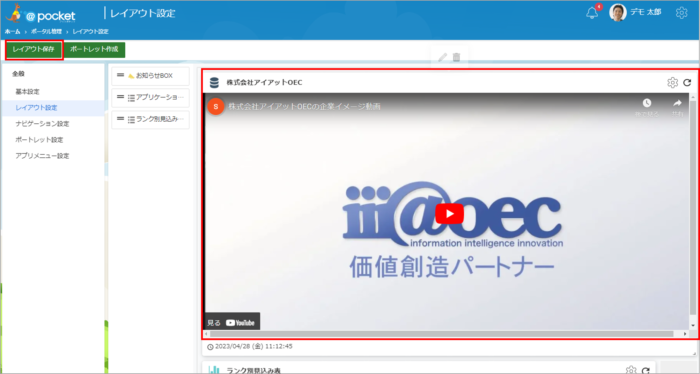Click the portlet horizontal scrollbar

click(442, 334)
